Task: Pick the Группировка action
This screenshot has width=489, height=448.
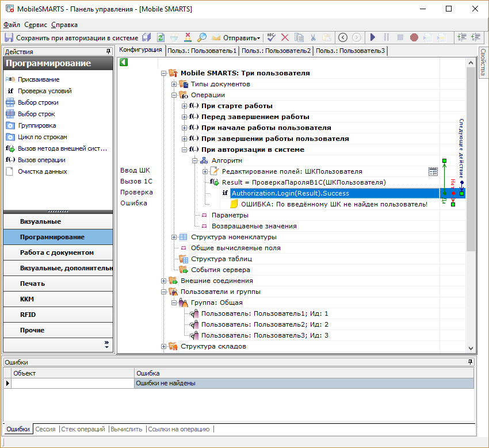Action: pos(37,125)
